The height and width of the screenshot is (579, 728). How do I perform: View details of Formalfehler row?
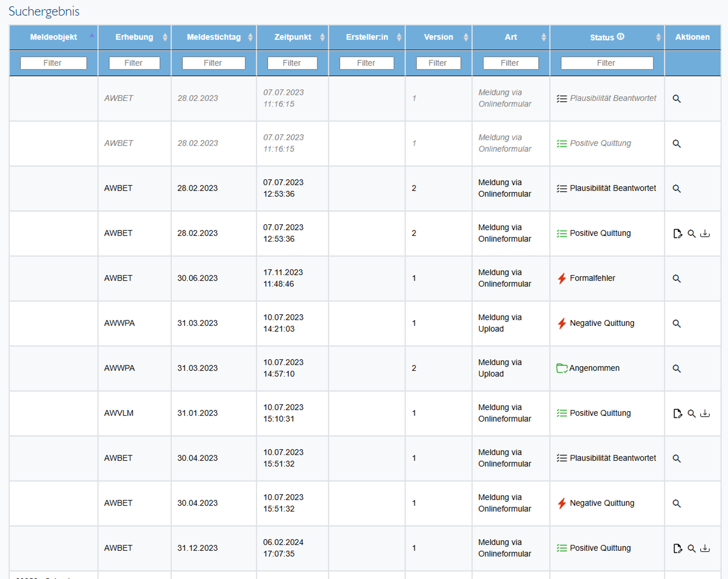click(x=676, y=279)
